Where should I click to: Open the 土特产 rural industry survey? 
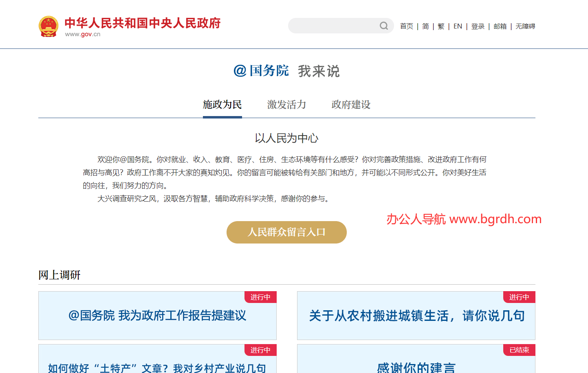point(157,366)
